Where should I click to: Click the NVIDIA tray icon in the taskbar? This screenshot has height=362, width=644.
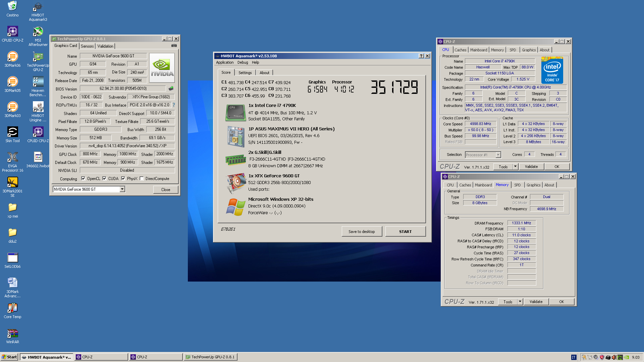[626, 357]
